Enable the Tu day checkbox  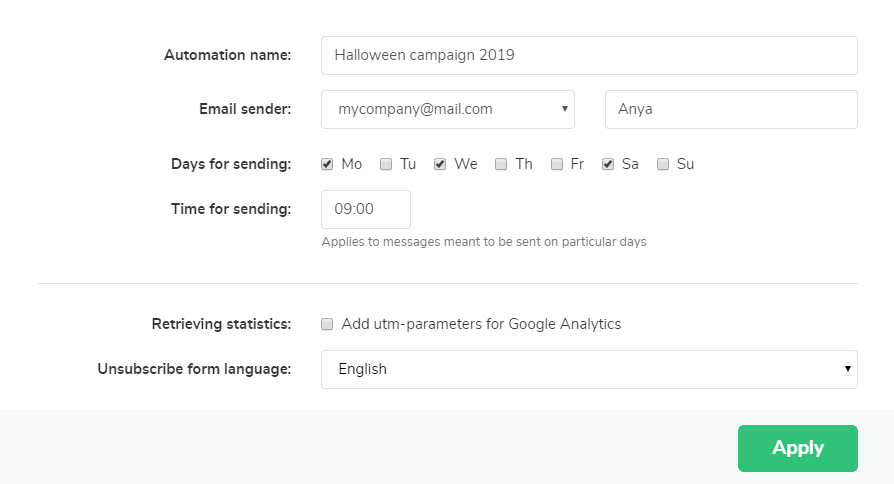(x=386, y=165)
